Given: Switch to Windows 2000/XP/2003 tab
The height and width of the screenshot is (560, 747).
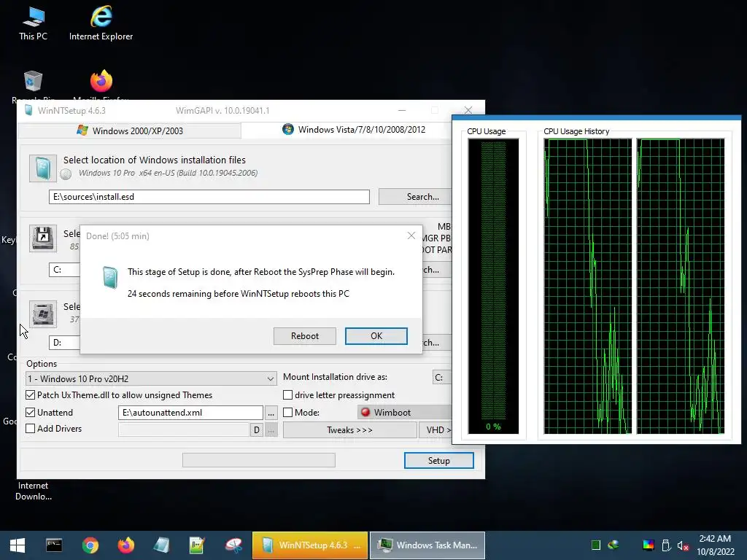Looking at the screenshot, I should 130,131.
